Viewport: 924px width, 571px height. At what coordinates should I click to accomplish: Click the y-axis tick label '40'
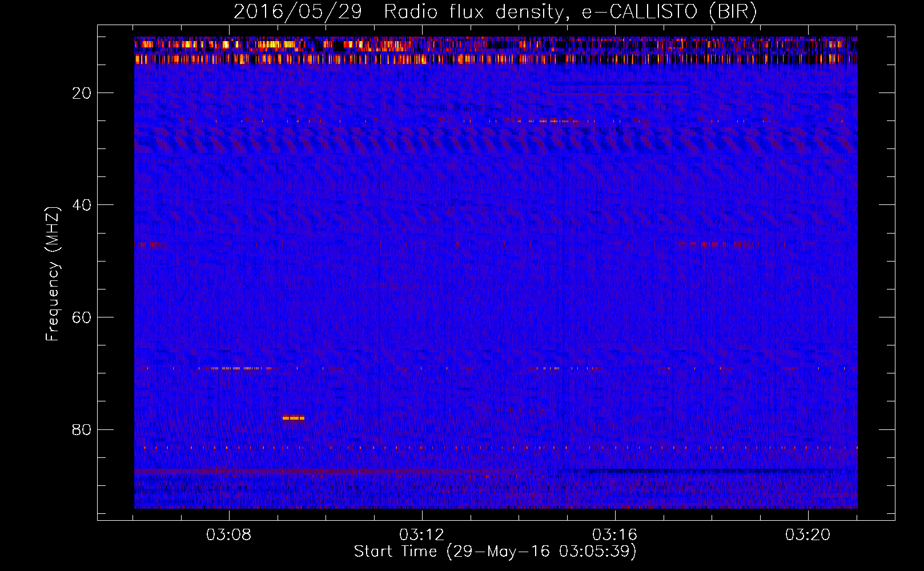pos(82,205)
